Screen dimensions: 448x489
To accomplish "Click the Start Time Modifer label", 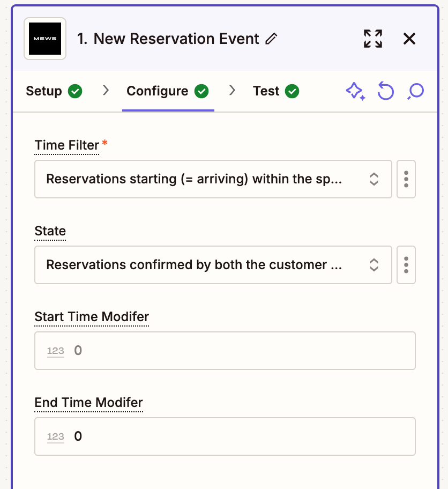I will pyautogui.click(x=92, y=316).
